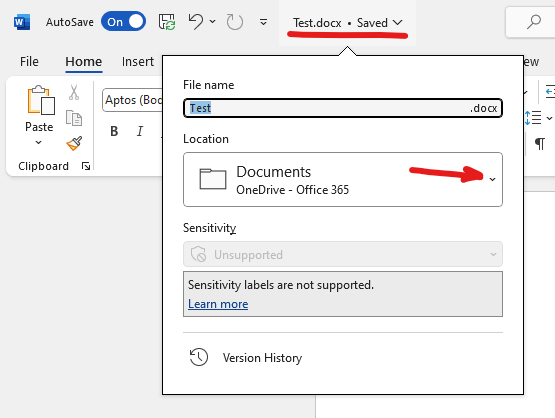
Task: Click the .docx extension text
Action: 484,108
